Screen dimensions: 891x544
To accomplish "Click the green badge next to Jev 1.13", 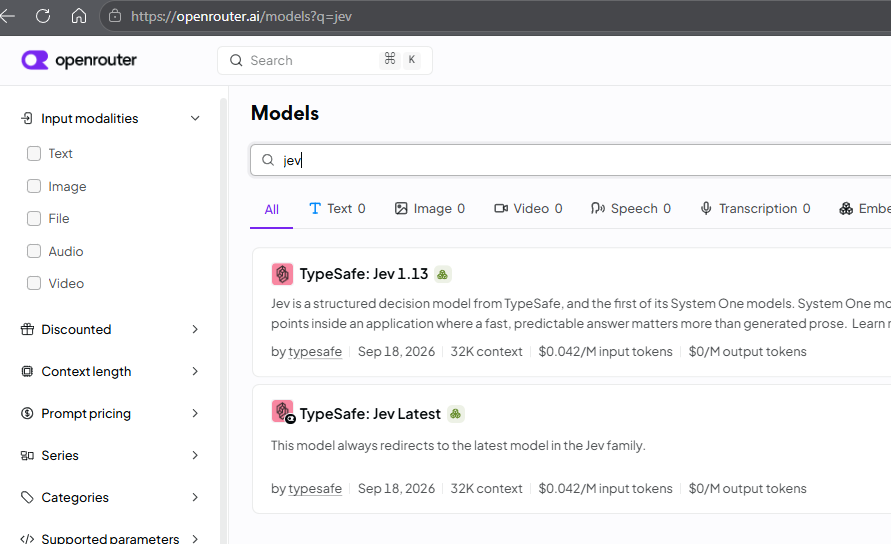I will tap(443, 275).
